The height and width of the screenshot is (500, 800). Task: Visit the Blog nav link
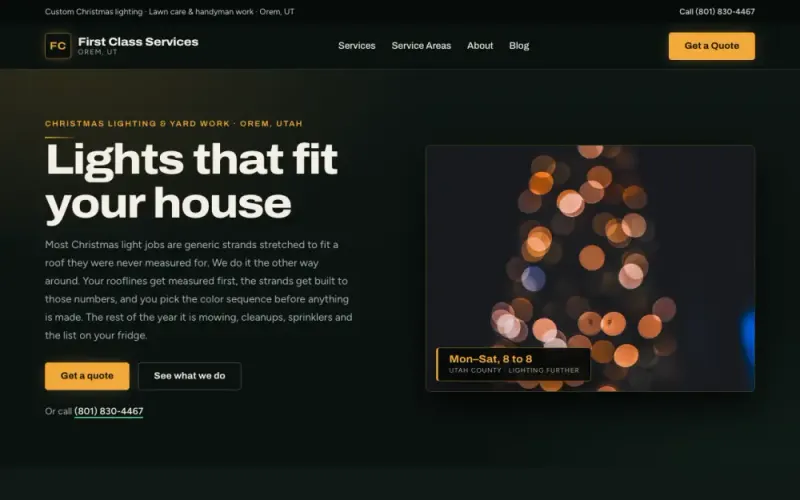pos(519,46)
